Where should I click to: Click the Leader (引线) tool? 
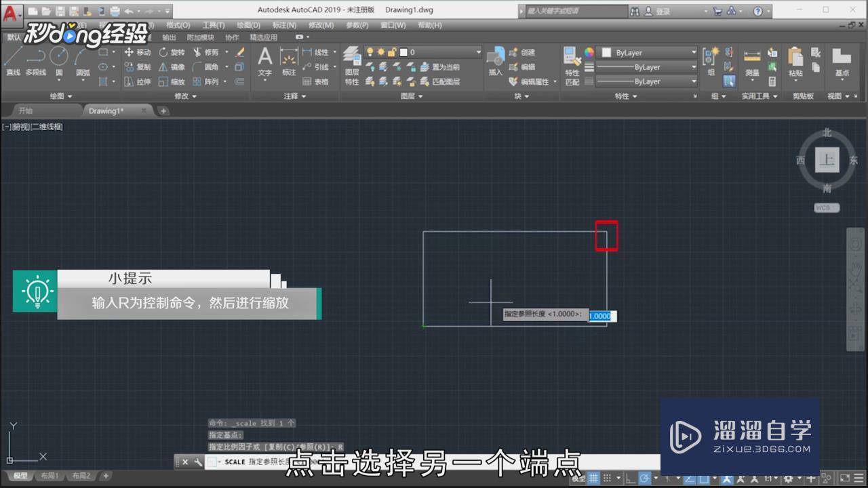(x=316, y=67)
